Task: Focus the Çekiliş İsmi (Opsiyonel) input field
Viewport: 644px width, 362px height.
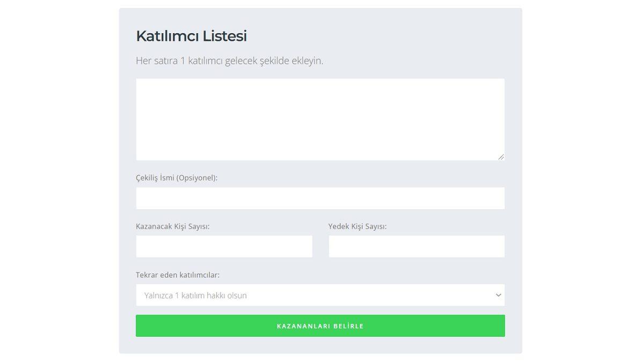Action: pos(320,198)
